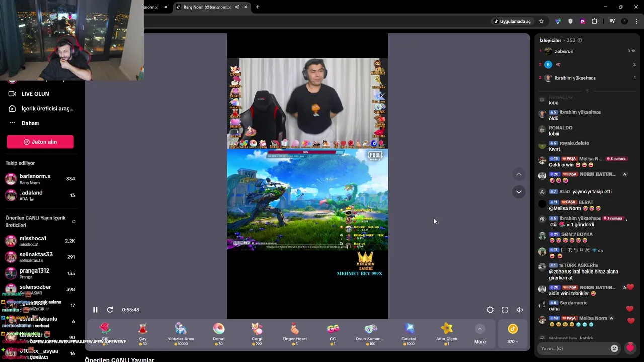Send a heart like in chat
The image size is (644, 362).
630,348
